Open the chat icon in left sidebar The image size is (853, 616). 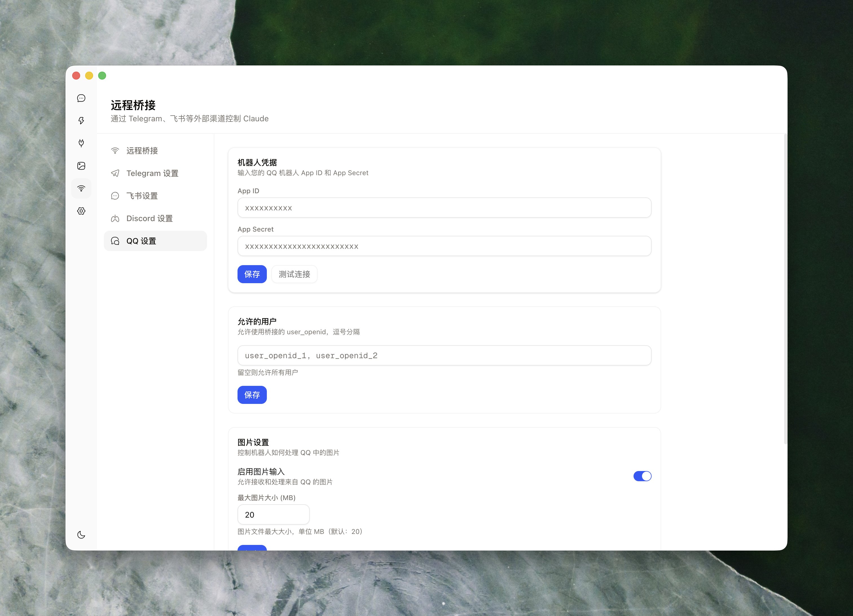pos(81,98)
